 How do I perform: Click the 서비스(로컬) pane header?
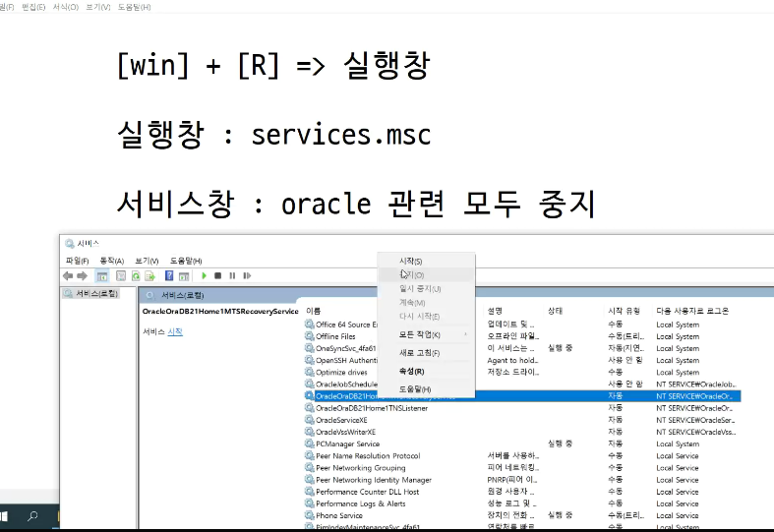[x=183, y=295]
